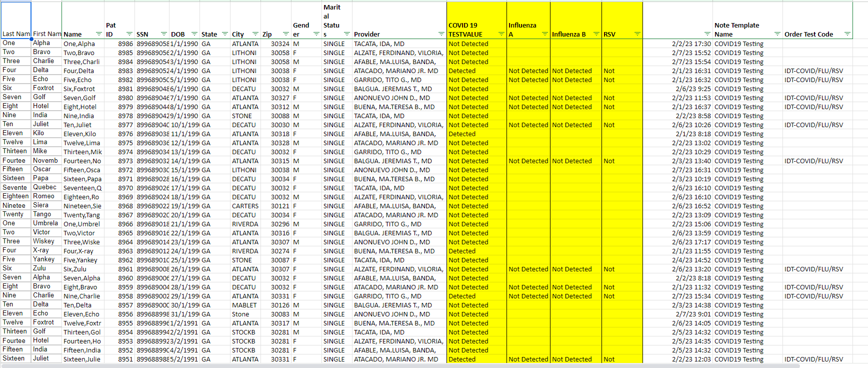This screenshot has height=368, width=868.
Task: Select the Zip cell "30121"
Action: [x=276, y=206]
